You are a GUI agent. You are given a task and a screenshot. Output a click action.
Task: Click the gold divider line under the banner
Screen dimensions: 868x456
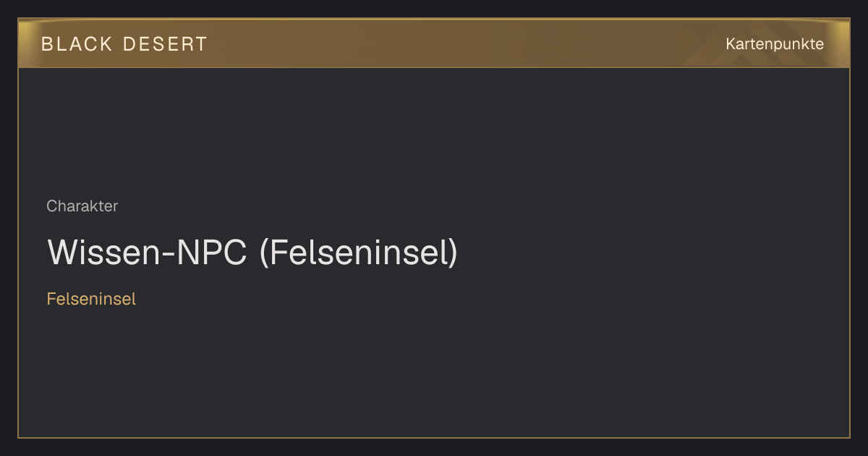(x=434, y=67)
